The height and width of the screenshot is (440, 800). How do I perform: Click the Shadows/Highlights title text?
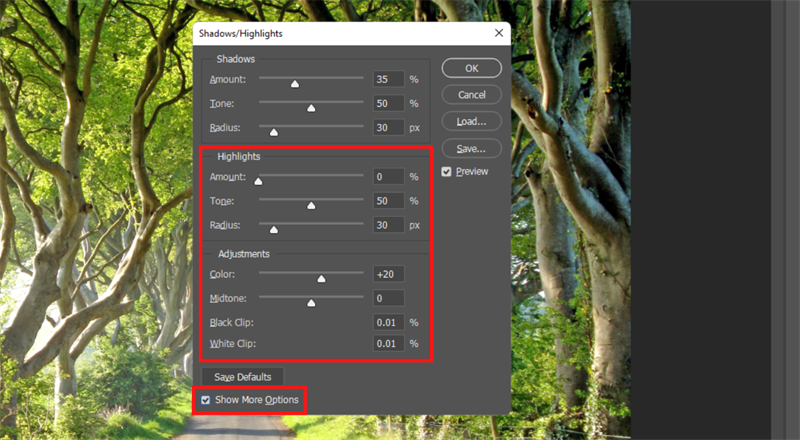(x=240, y=34)
